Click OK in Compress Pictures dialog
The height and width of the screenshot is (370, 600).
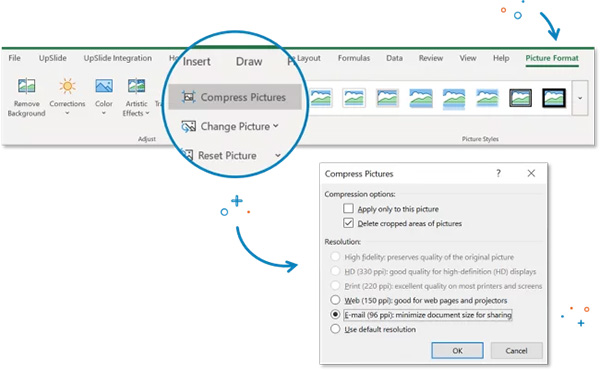tap(457, 350)
